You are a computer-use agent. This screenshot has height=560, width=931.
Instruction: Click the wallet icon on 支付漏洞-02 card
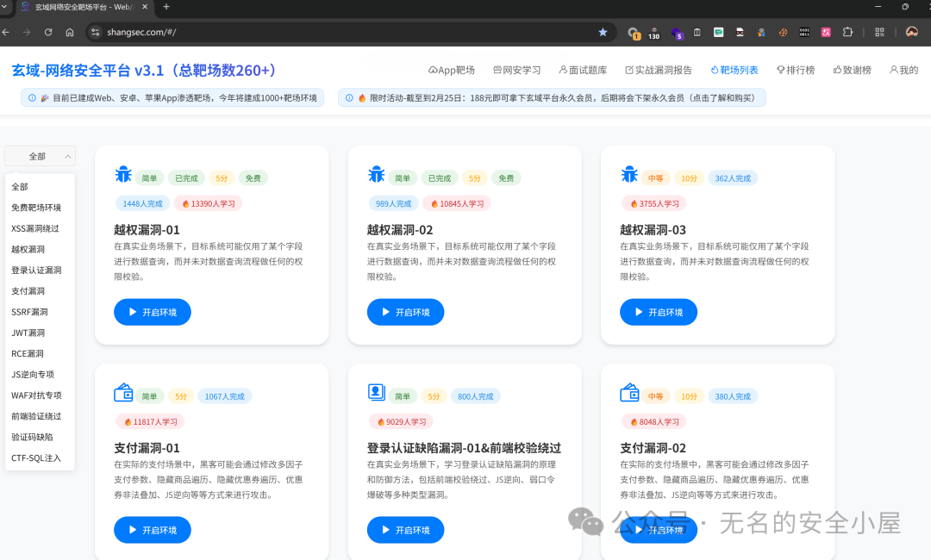coord(629,393)
